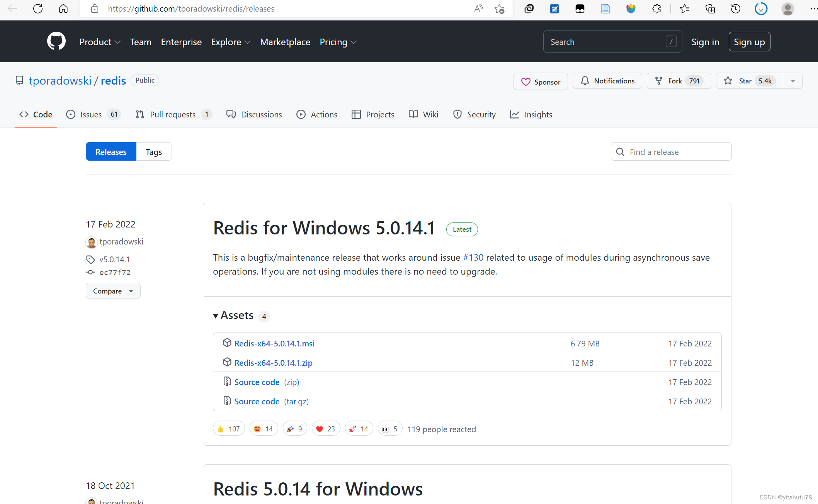Add page to favorites star icon

point(499,8)
